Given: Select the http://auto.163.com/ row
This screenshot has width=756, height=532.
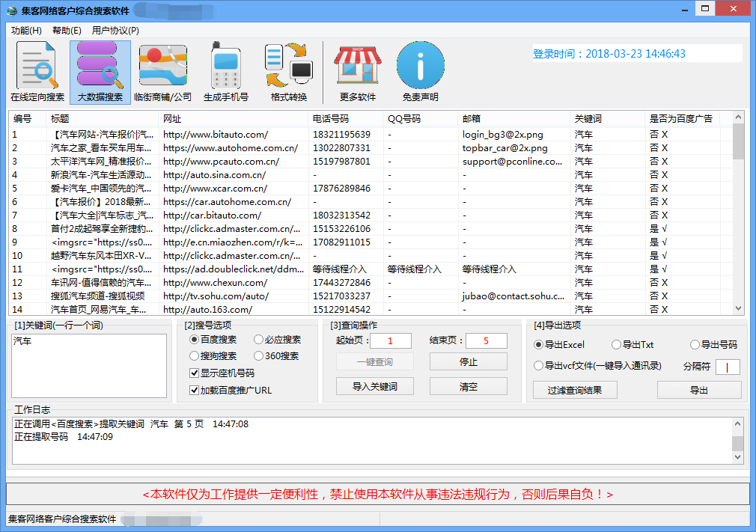Looking at the screenshot, I should point(371,309).
